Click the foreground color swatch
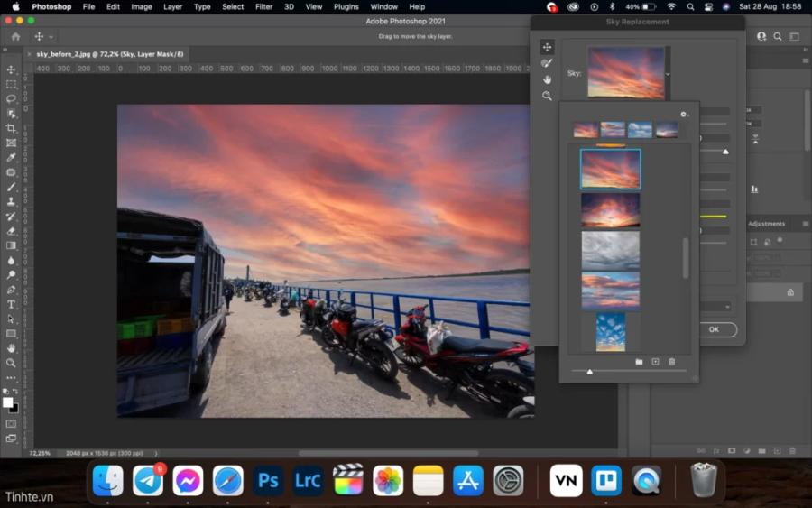The image size is (812, 508). 8,402
